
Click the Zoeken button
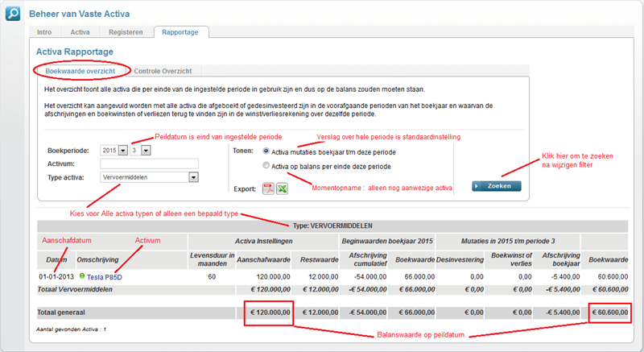tap(497, 186)
